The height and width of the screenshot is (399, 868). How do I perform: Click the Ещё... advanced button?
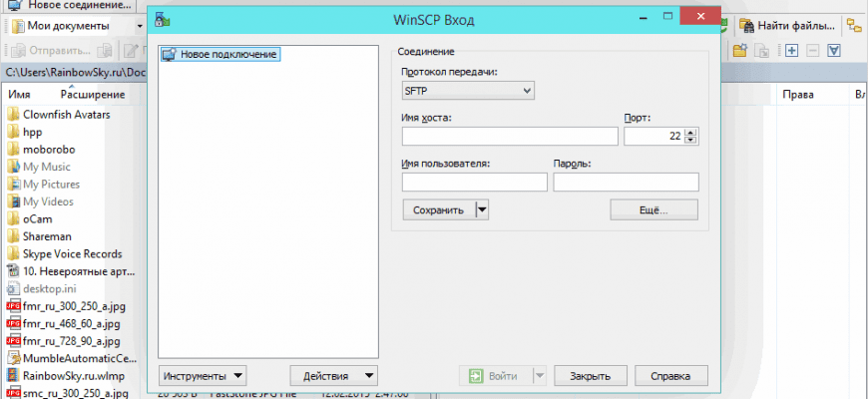coord(653,210)
